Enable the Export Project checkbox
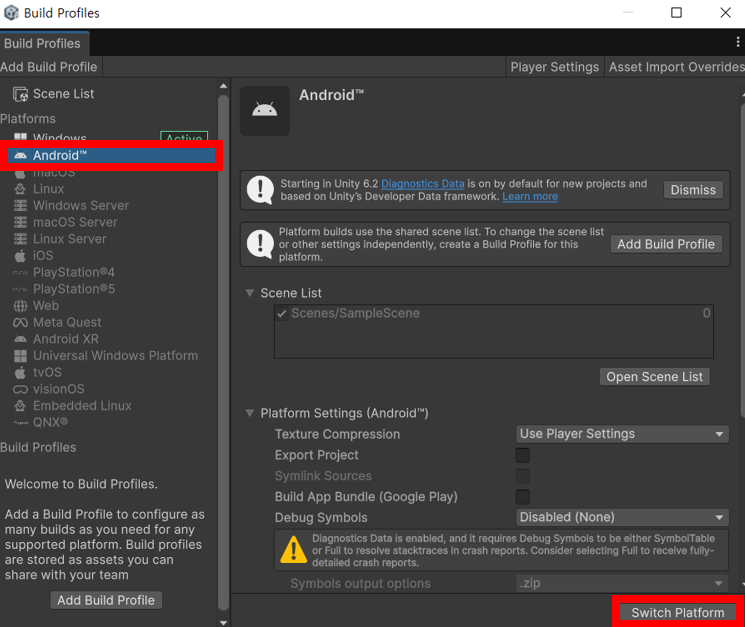Image resolution: width=745 pixels, height=627 pixels. pyautogui.click(x=523, y=455)
